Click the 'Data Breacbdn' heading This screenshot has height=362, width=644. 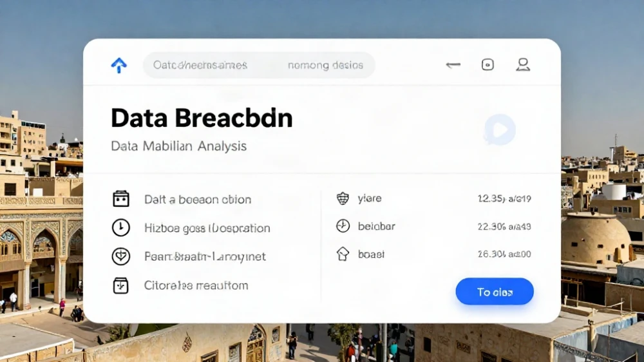(202, 119)
